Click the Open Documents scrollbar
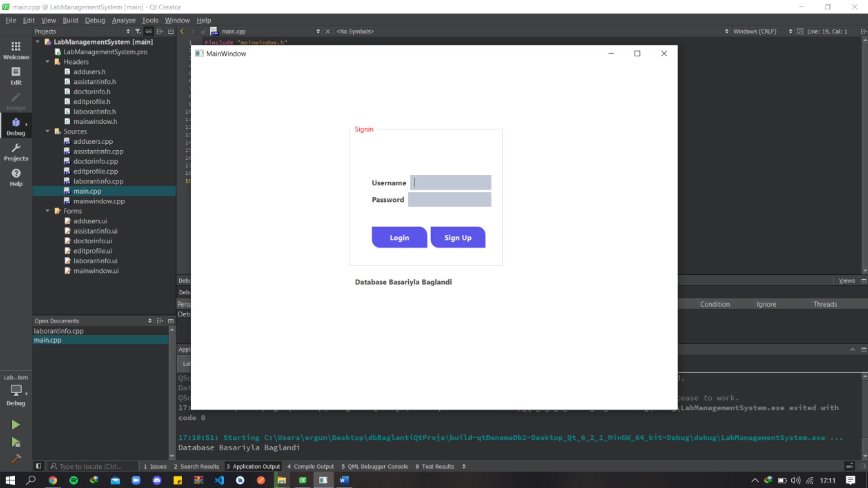The height and width of the screenshot is (488, 868). coord(172,393)
